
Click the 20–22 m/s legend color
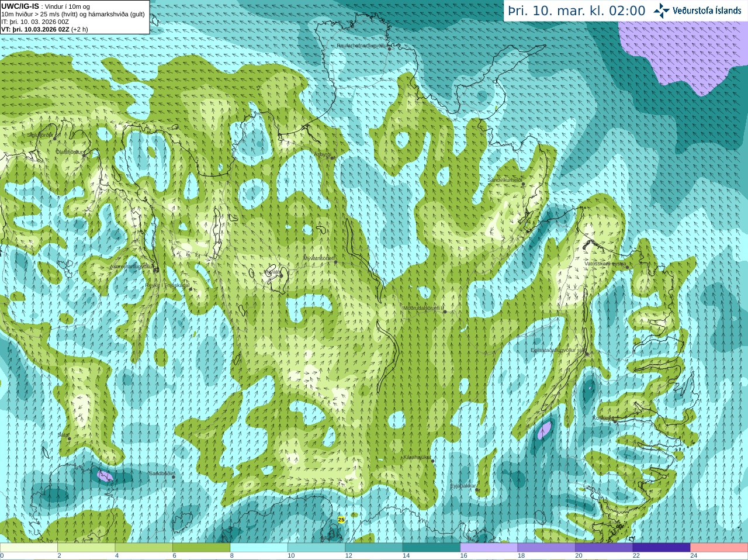coord(604,548)
